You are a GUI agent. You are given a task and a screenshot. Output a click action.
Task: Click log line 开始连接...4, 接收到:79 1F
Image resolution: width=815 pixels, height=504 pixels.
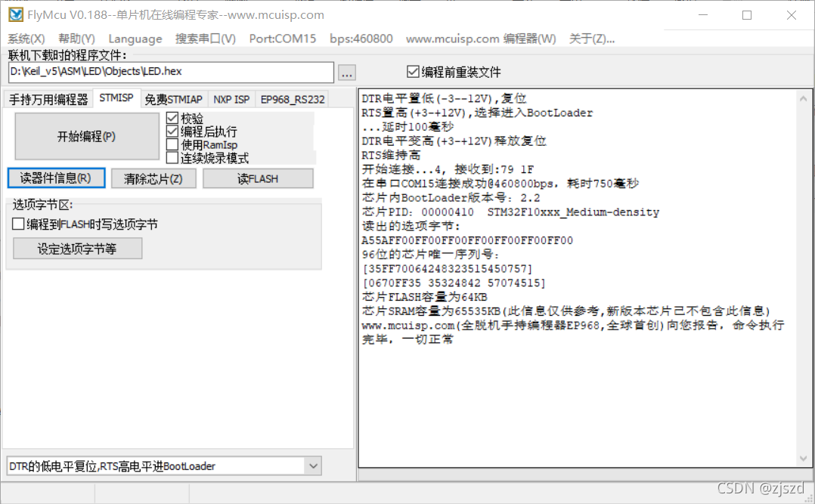pos(448,169)
